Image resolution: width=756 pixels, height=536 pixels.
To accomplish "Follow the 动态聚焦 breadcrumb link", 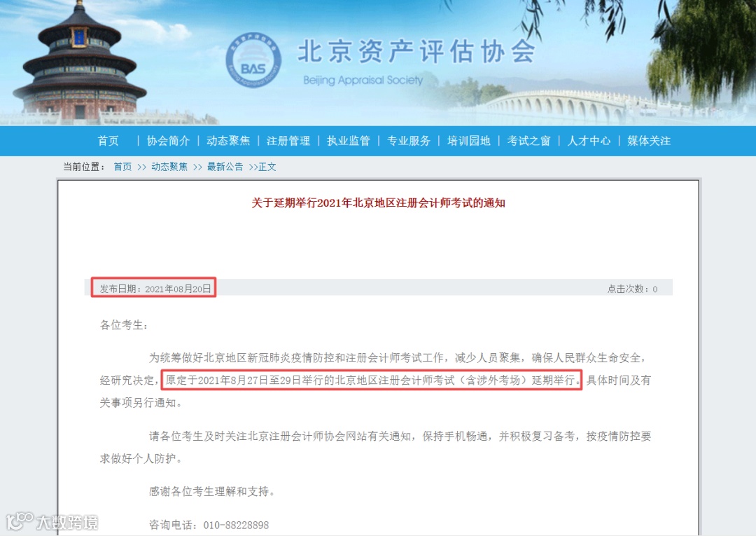I will (x=169, y=167).
